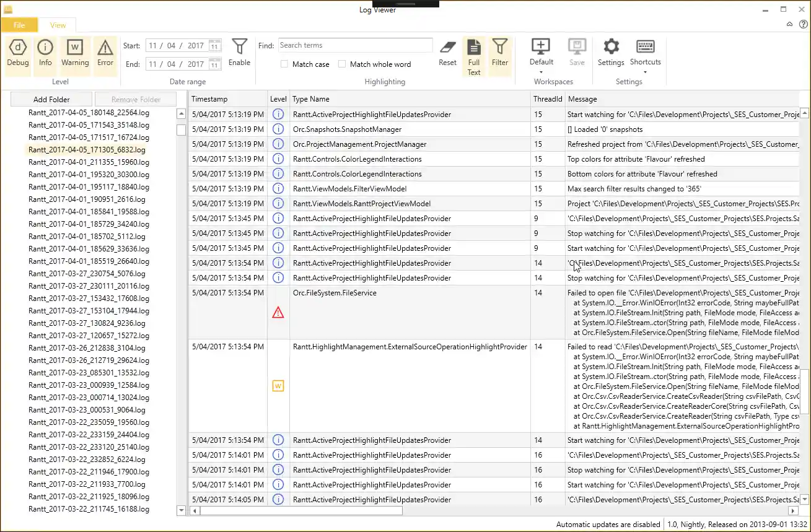Click the Add Folder button

[x=50, y=99]
